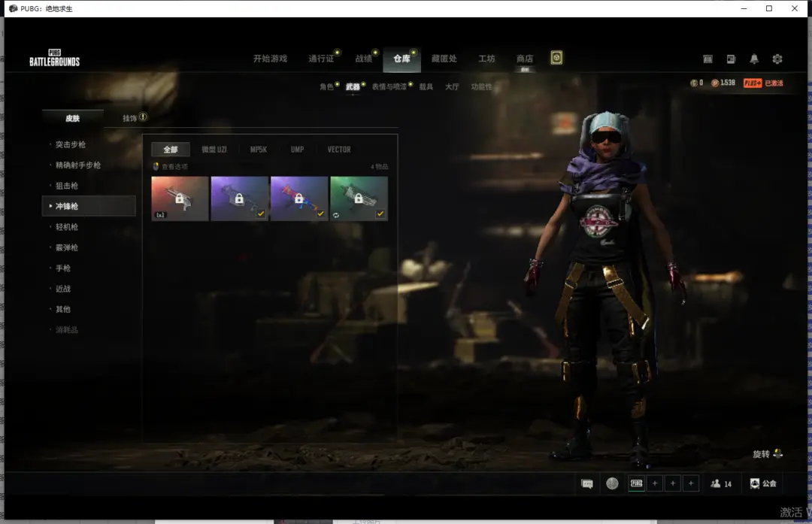Click the PLUS+ 已激活 badge
Screen dimensions: 812x524
[763, 83]
